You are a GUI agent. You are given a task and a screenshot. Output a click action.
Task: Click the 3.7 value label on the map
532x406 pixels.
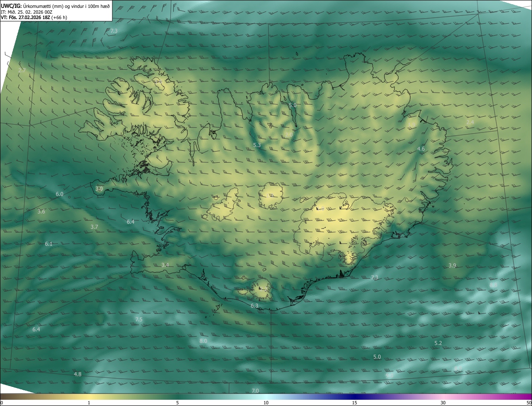coord(94,227)
